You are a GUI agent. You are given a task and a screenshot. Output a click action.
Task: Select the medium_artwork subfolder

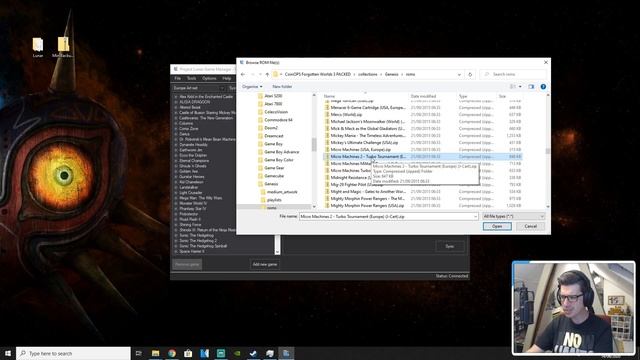click(282, 192)
